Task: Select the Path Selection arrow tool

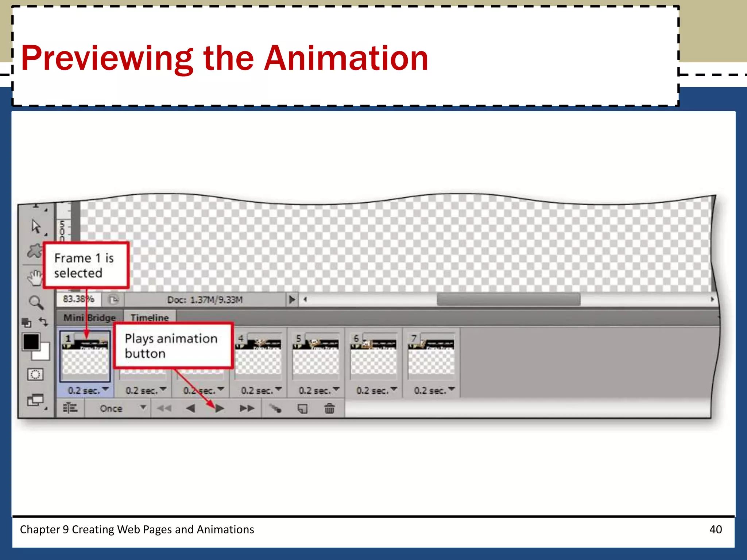Action: (x=36, y=226)
